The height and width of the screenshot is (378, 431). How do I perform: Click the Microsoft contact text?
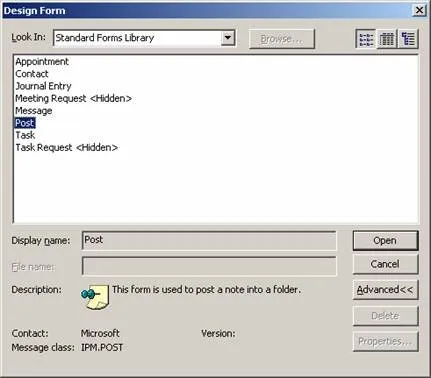point(100,333)
